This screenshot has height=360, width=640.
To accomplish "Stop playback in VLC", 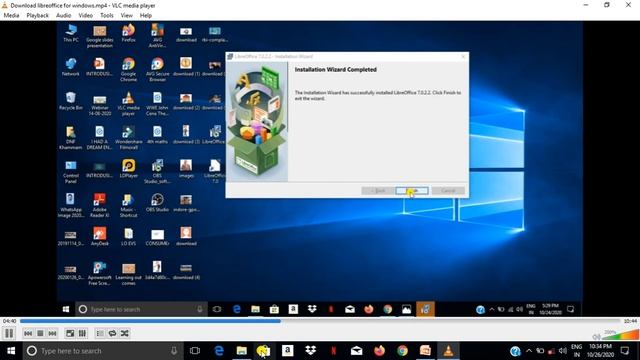I will pos(40,333).
